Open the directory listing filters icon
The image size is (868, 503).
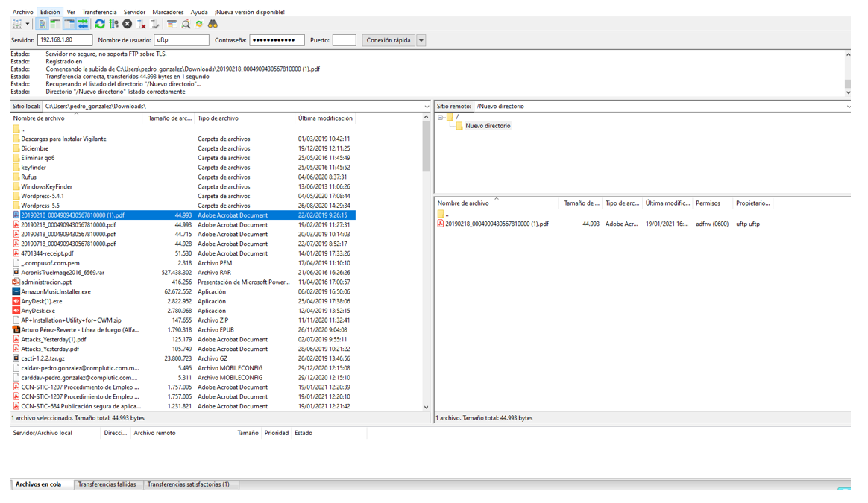172,24
